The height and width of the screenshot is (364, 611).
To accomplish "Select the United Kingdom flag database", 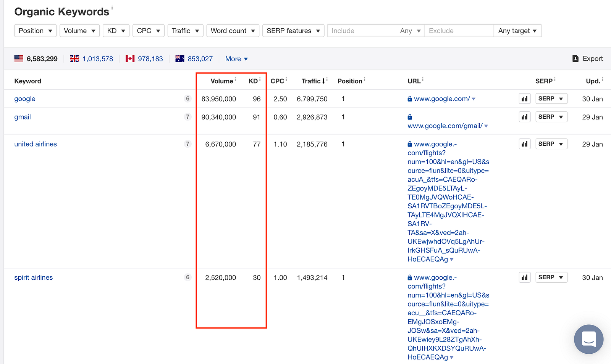I will [x=74, y=59].
